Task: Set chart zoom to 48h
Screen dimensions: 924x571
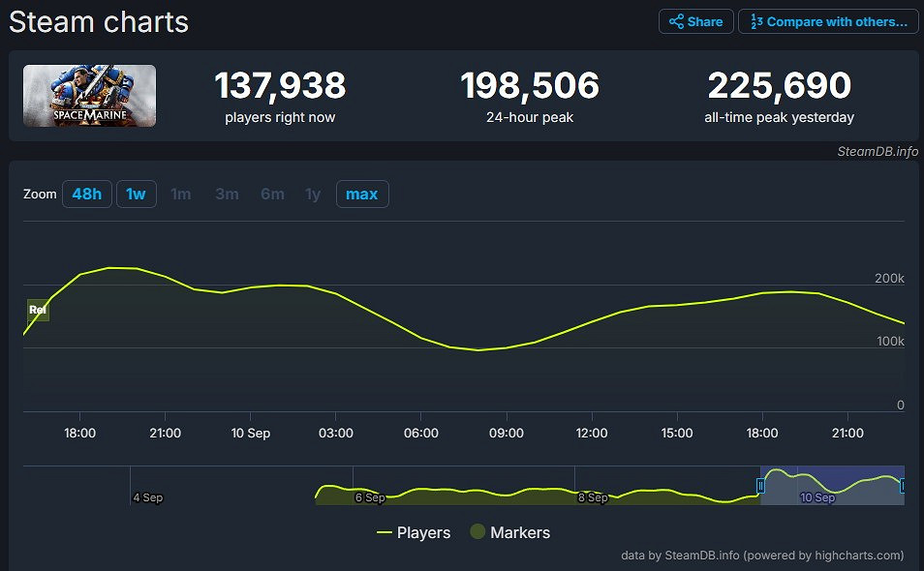Action: (86, 194)
